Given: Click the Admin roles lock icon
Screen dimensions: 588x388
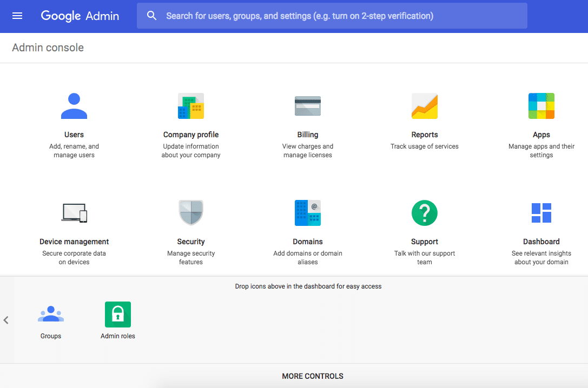Looking at the screenshot, I should (117, 314).
